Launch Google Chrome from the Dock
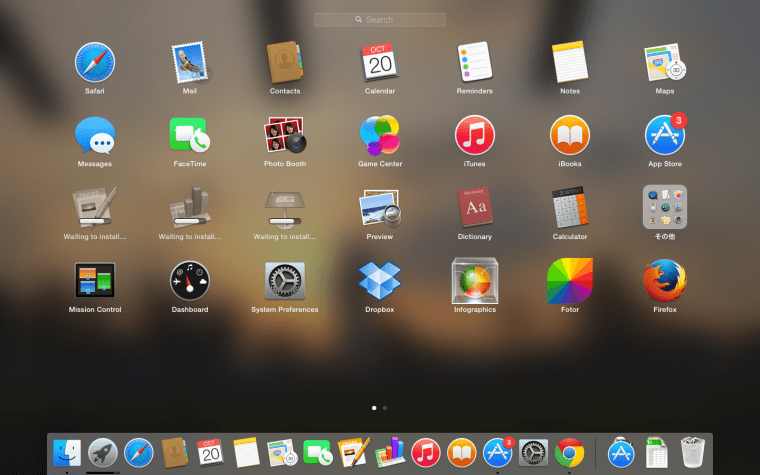Viewport: 760px width, 475px height. click(x=570, y=453)
